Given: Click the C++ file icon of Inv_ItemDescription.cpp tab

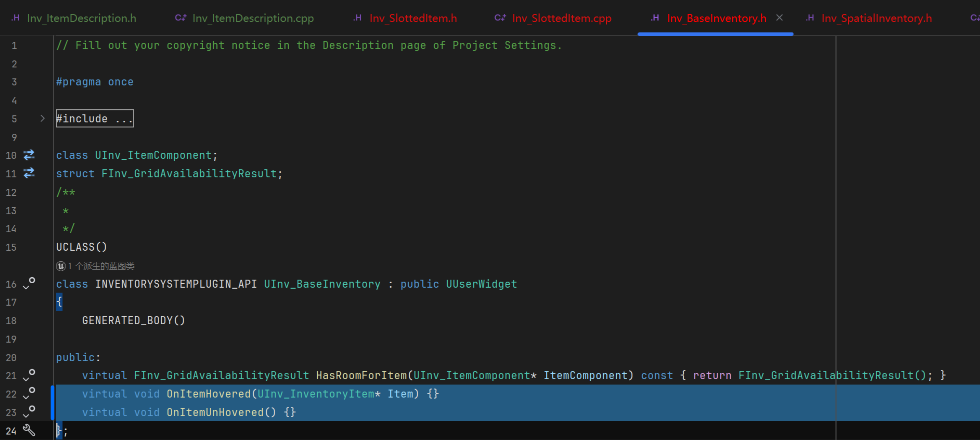Looking at the screenshot, I should tap(180, 18).
